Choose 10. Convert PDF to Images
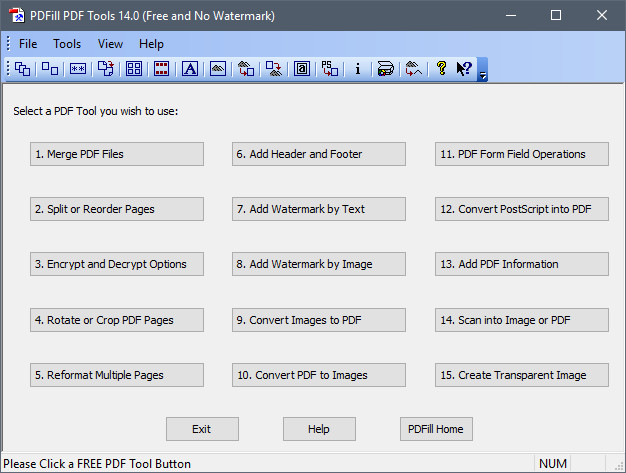This screenshot has width=626, height=473. (319, 375)
